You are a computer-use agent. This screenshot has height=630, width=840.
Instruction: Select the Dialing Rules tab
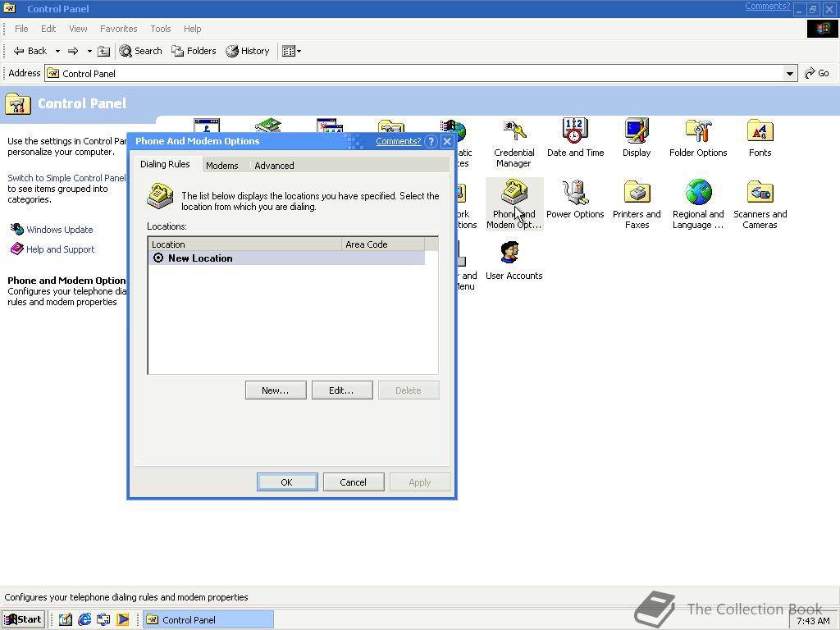[x=165, y=164]
